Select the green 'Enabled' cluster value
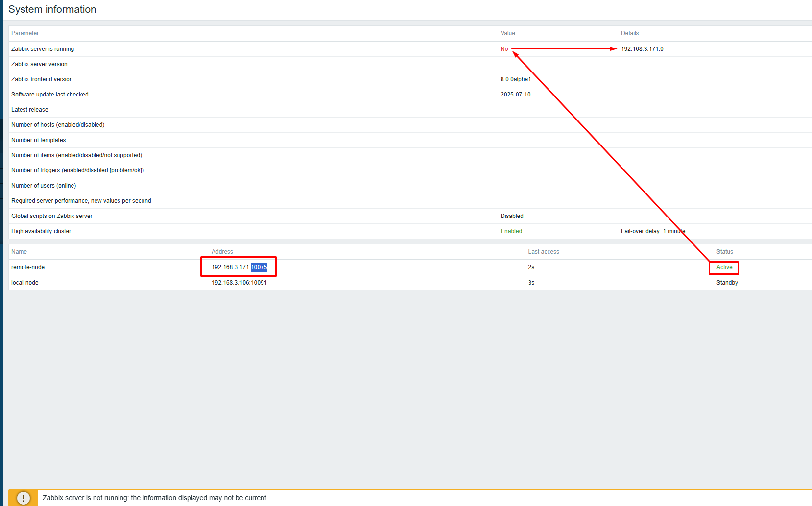This screenshot has width=812, height=506. coord(511,231)
